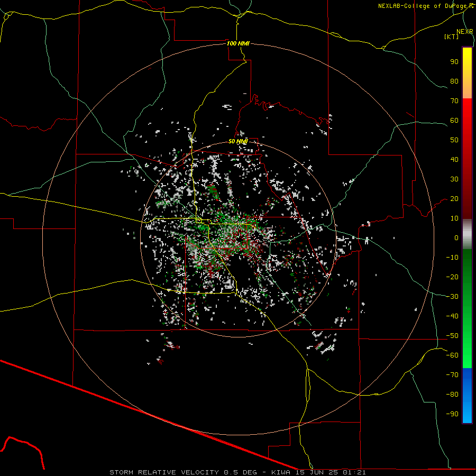Click the "100 NMI" range ring label

pyautogui.click(x=238, y=43)
